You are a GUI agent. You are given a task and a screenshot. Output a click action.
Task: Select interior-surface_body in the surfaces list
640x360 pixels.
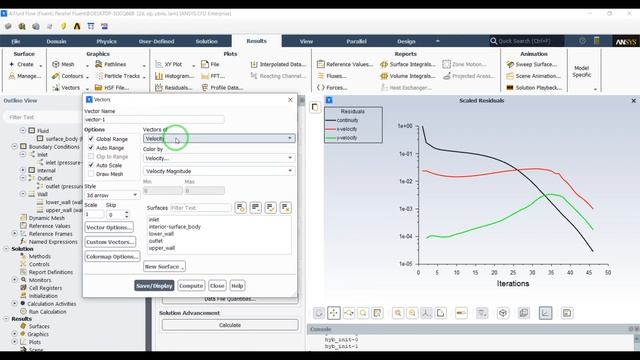click(x=175, y=227)
